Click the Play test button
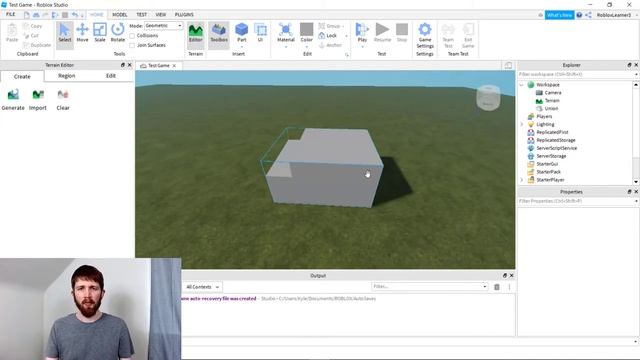The width and height of the screenshot is (640, 360). [x=362, y=31]
